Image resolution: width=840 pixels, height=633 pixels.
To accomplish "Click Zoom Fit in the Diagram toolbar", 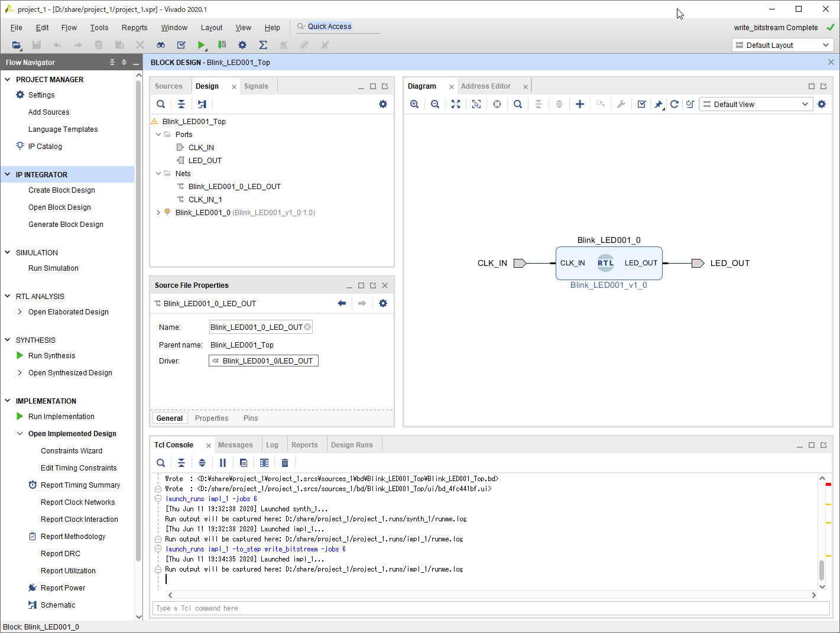I will 456,104.
